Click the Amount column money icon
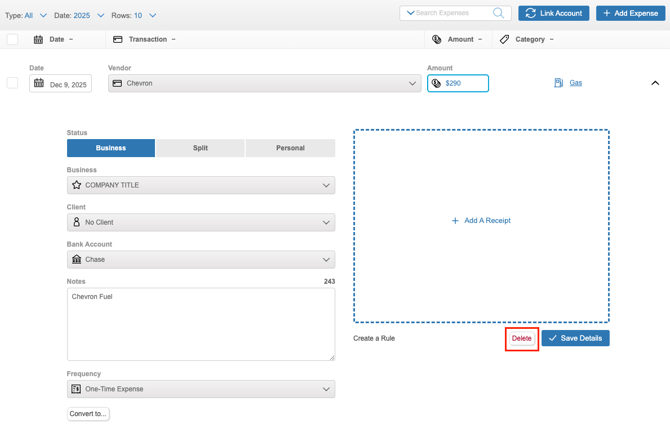This screenshot has height=424, width=670. click(437, 40)
